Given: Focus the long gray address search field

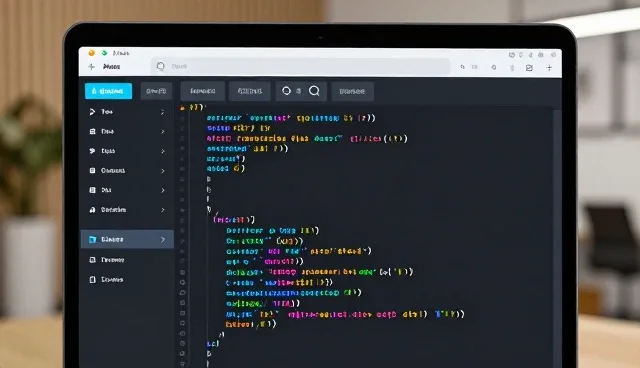Looking at the screenshot, I should point(300,66).
